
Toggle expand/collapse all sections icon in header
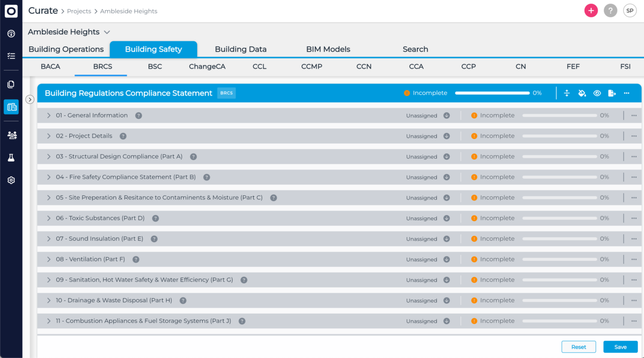[567, 93]
